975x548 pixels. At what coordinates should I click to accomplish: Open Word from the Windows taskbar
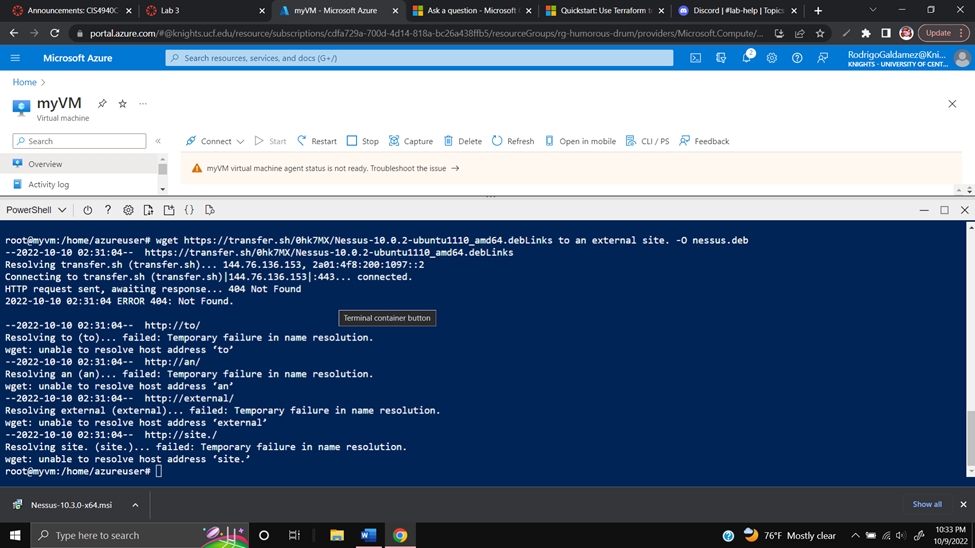[x=368, y=535]
